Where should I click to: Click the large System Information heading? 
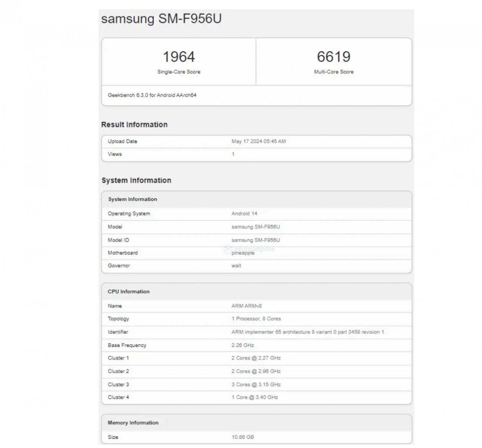click(x=136, y=180)
